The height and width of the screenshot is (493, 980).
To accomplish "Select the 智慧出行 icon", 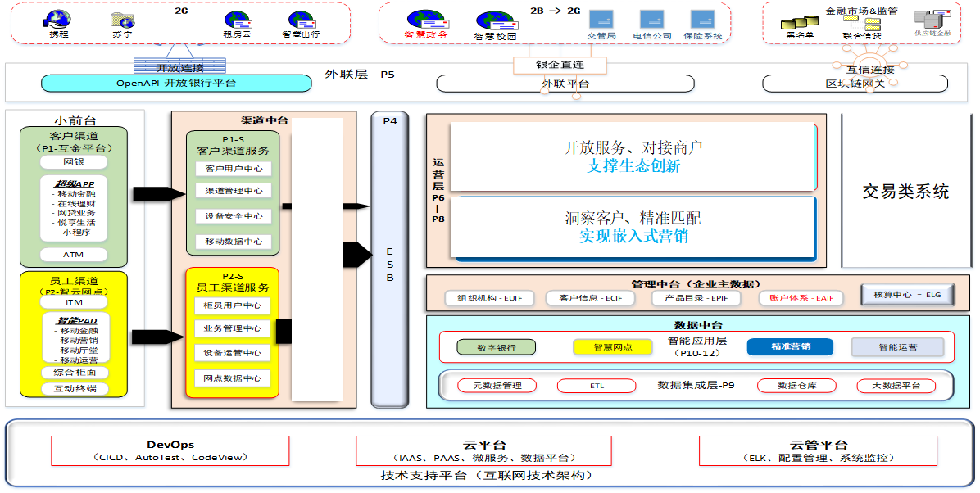I will 301,20.
